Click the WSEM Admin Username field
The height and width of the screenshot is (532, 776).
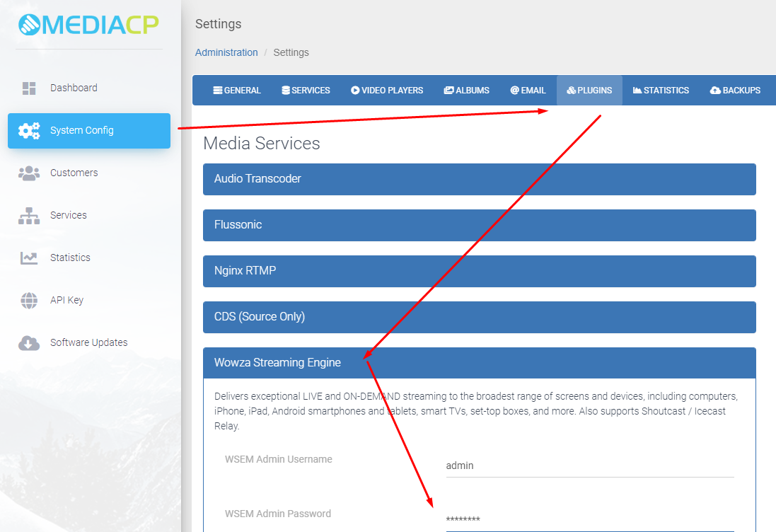pos(589,466)
